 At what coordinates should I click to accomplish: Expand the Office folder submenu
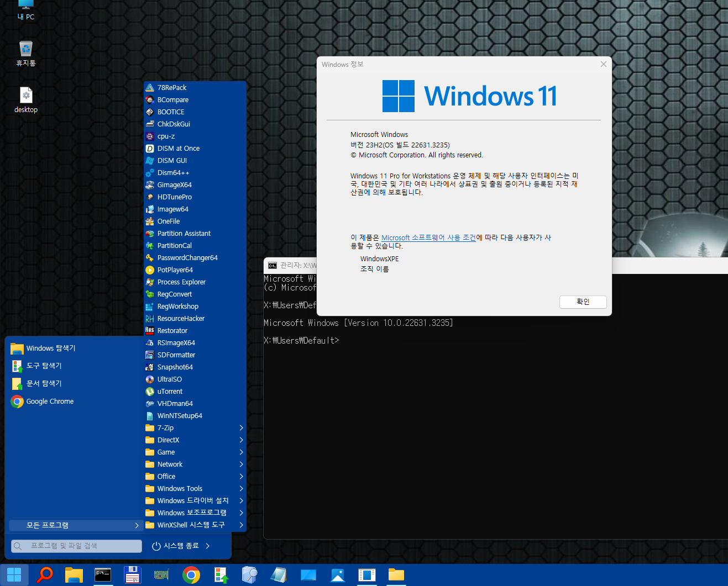pyautogui.click(x=195, y=476)
